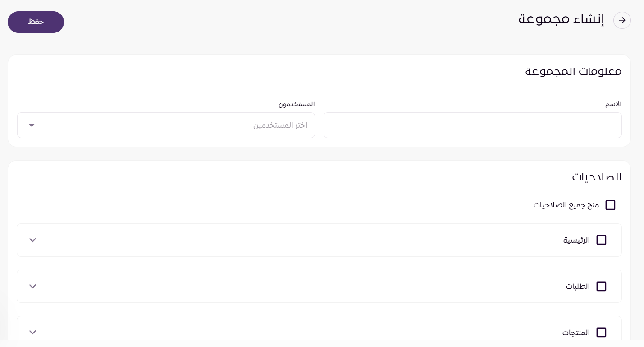The image size is (644, 347).
Task: Click the الرئيسية permission label text
Action: (x=576, y=240)
